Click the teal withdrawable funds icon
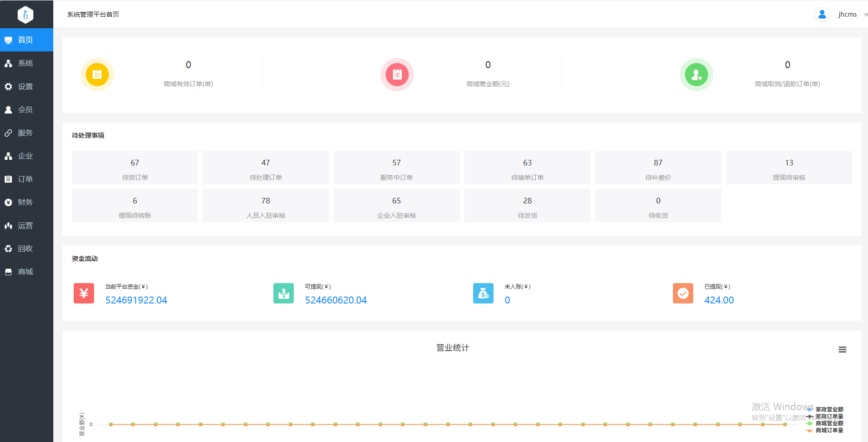 pos(284,293)
